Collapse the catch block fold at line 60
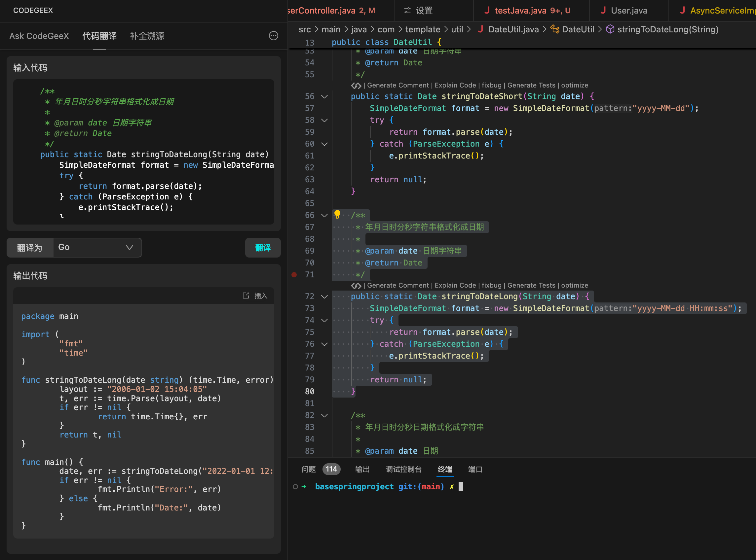 pyautogui.click(x=324, y=144)
